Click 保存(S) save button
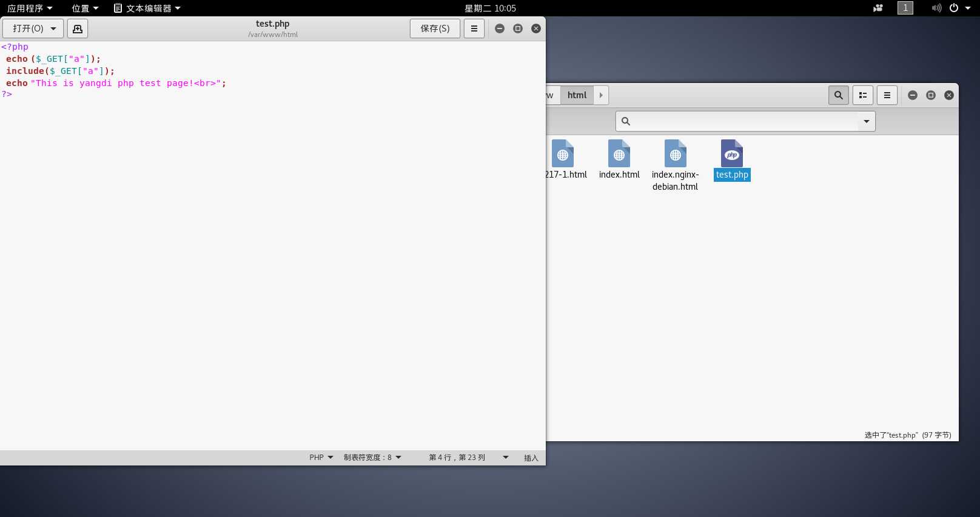The image size is (980, 517). tap(435, 28)
